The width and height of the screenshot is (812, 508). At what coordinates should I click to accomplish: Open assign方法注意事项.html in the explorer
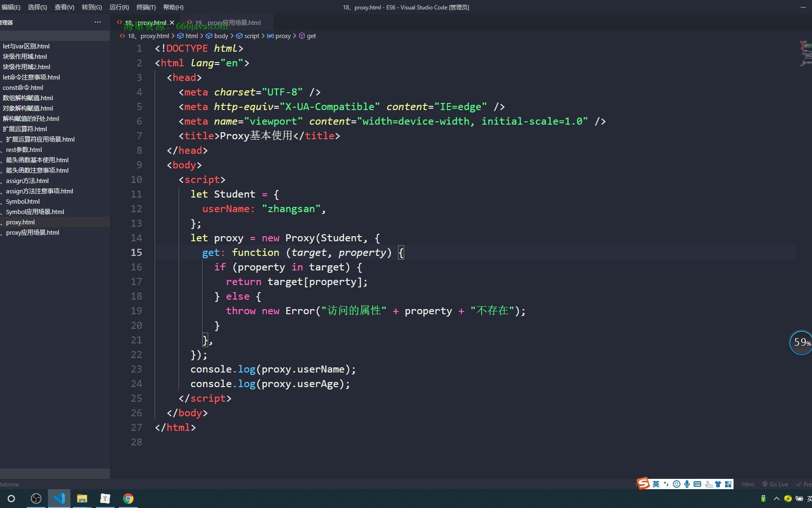click(55, 191)
